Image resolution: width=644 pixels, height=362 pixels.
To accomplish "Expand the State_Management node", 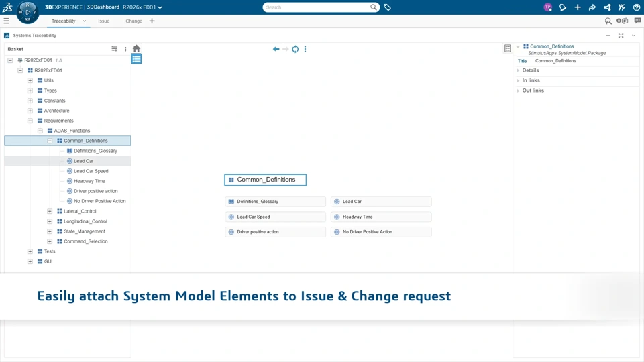I will 50,231.
